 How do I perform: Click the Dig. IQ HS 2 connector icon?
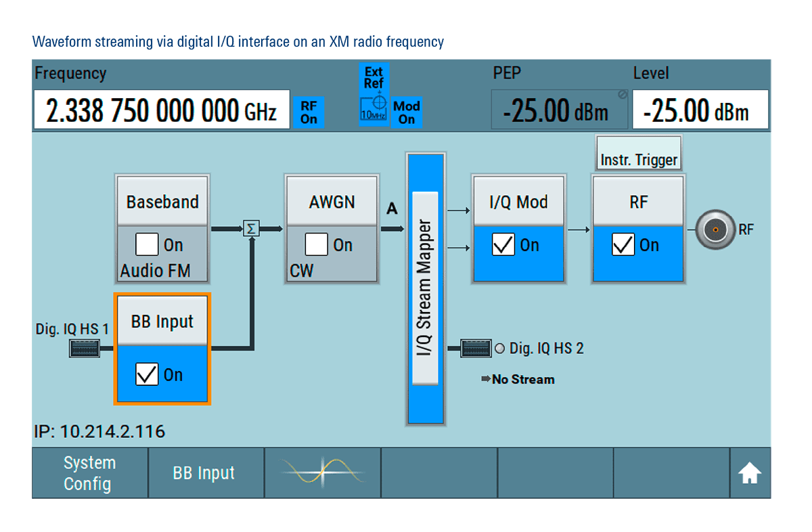(476, 349)
